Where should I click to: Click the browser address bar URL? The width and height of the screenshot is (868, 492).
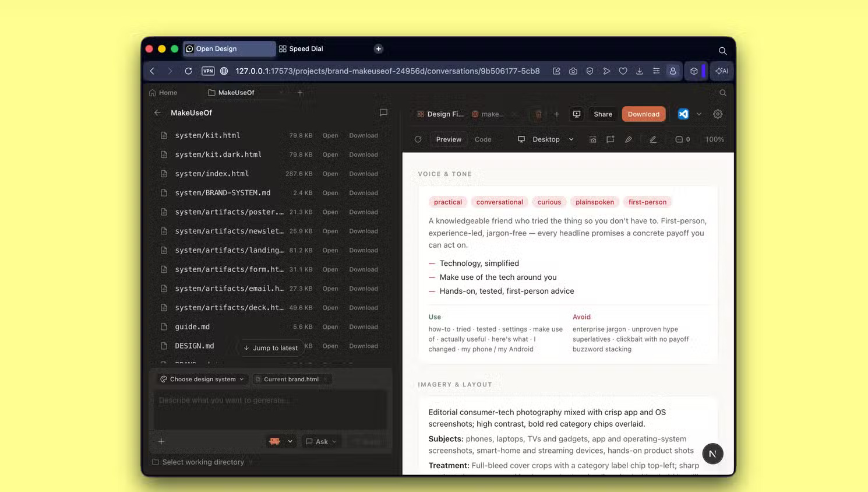click(x=387, y=71)
